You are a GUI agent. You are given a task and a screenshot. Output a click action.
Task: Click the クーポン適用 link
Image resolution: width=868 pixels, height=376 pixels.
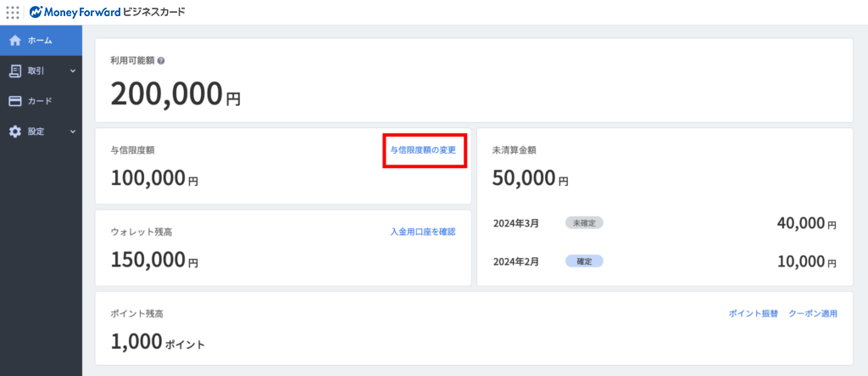pyautogui.click(x=813, y=313)
